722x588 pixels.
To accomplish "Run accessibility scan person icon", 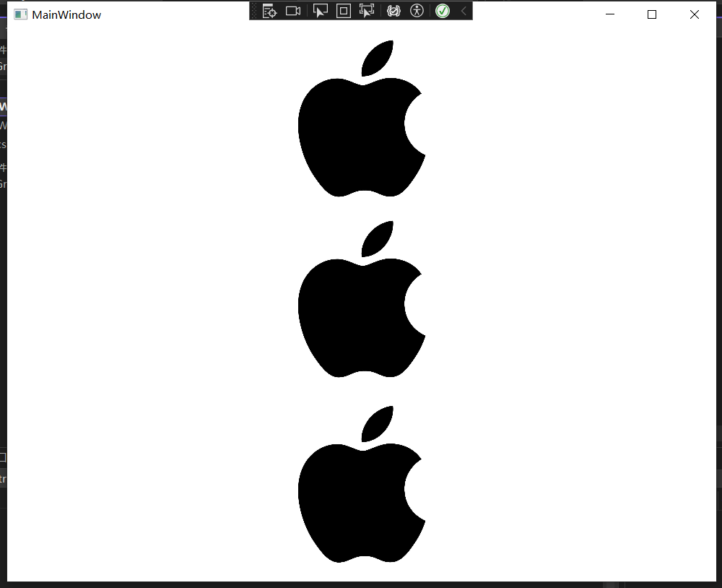I will [x=417, y=11].
